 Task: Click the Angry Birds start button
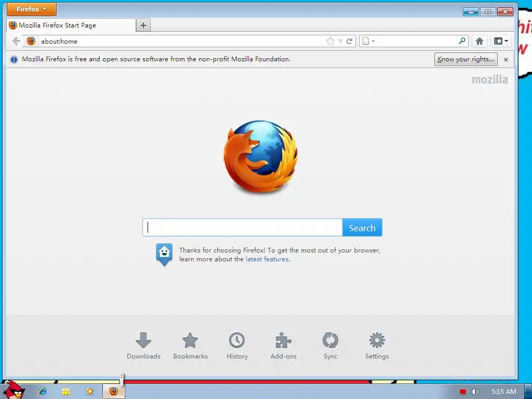pyautogui.click(x=14, y=391)
